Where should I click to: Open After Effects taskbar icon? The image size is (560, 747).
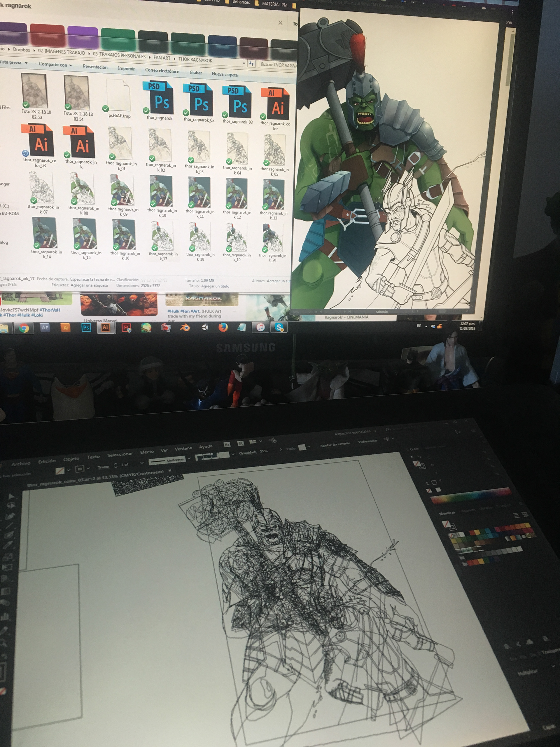(x=45, y=327)
